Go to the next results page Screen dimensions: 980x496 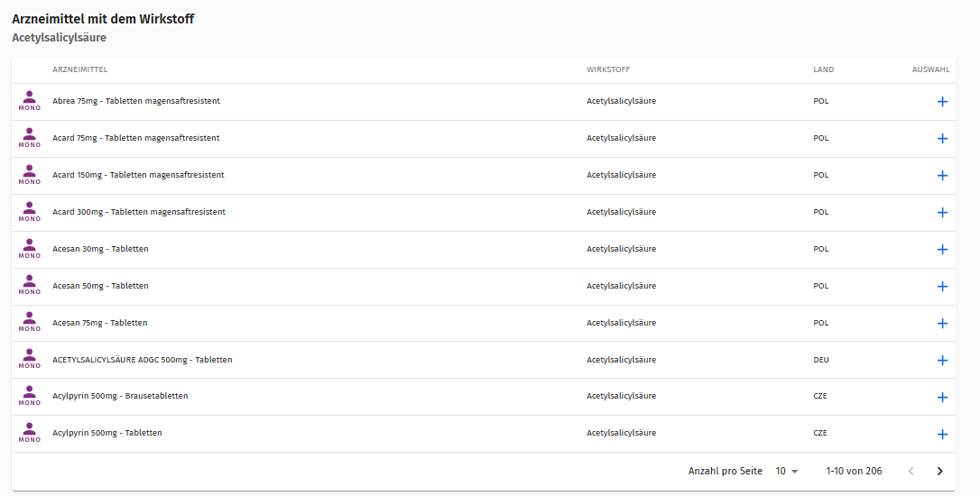pyautogui.click(x=939, y=471)
